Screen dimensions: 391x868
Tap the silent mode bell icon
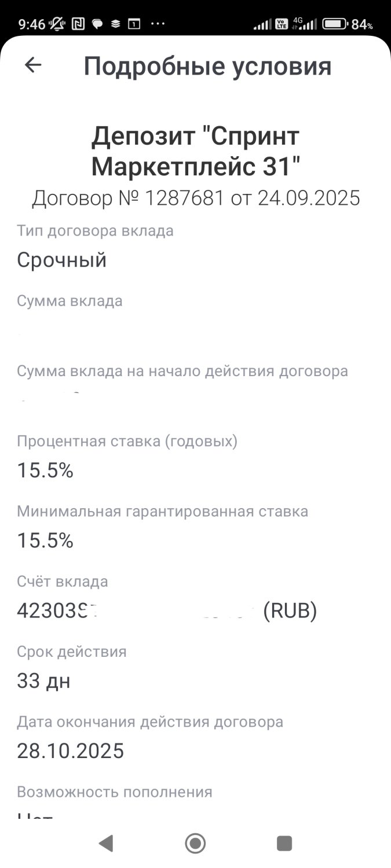tap(57, 24)
